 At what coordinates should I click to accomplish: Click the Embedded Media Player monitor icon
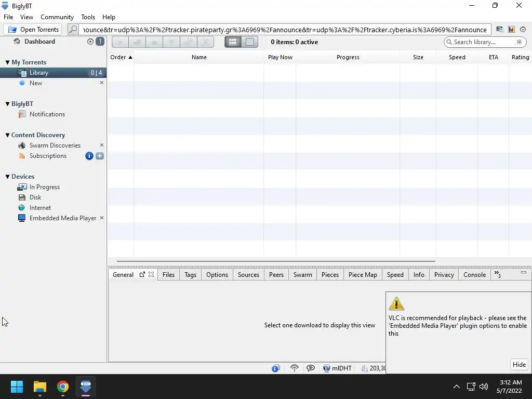pyautogui.click(x=22, y=218)
